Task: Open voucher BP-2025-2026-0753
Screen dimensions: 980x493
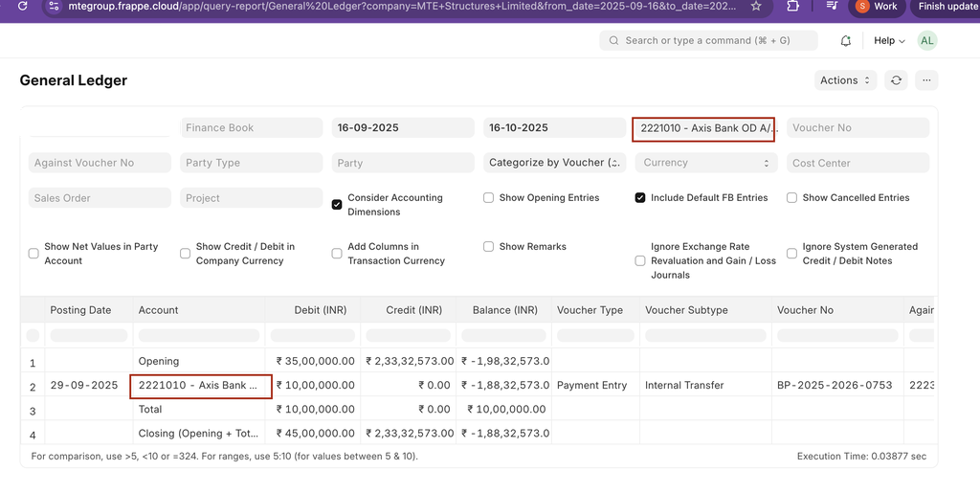Action: 835,386
